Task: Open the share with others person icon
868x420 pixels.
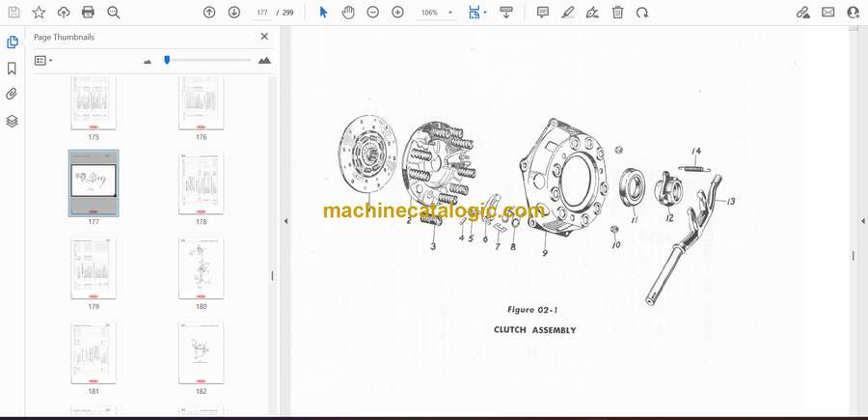Action: (x=854, y=13)
